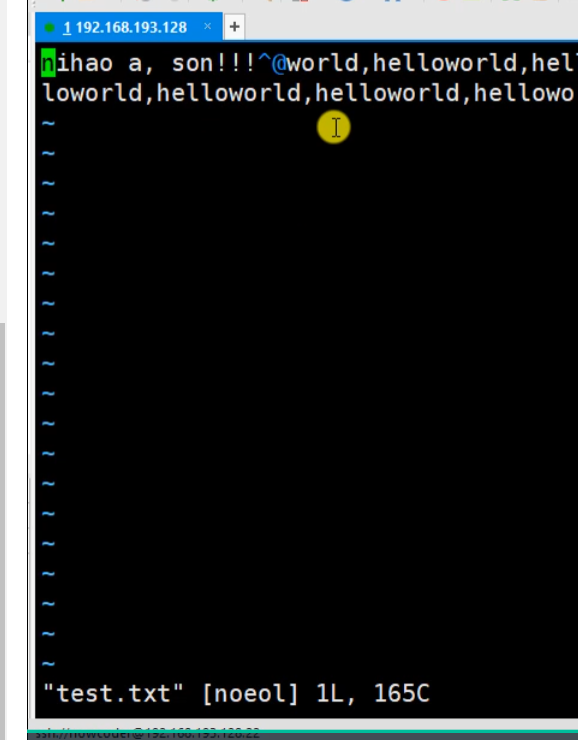Click the single letter "a," on the first line
Screen dimensions: 578x740
tap(142, 64)
